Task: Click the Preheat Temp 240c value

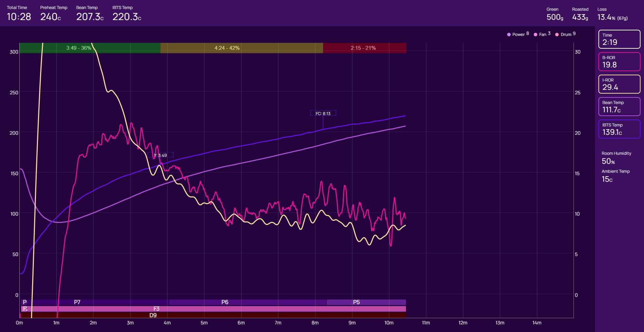Action: pyautogui.click(x=50, y=17)
